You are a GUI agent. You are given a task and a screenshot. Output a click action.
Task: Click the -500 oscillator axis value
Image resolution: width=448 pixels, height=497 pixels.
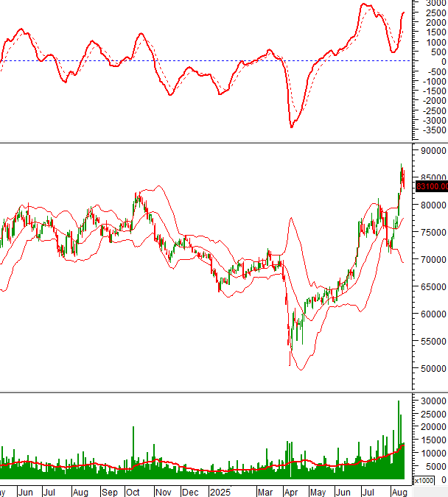(436, 72)
